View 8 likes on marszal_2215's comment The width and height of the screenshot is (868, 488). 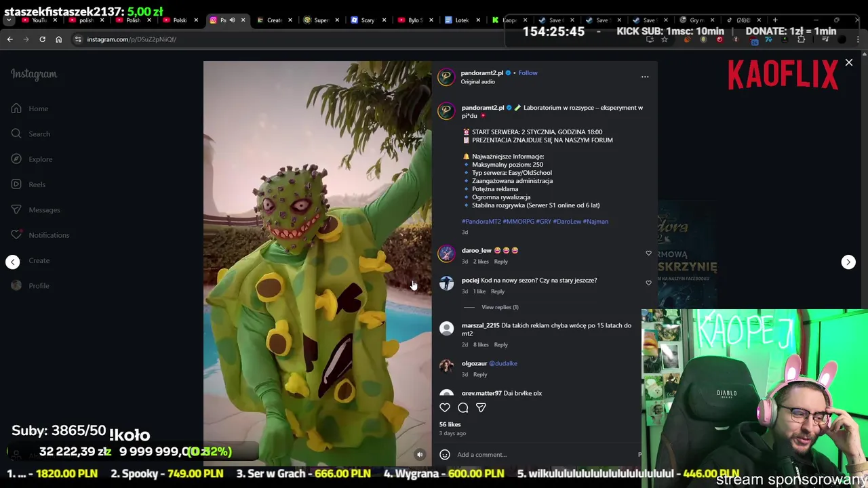click(481, 345)
